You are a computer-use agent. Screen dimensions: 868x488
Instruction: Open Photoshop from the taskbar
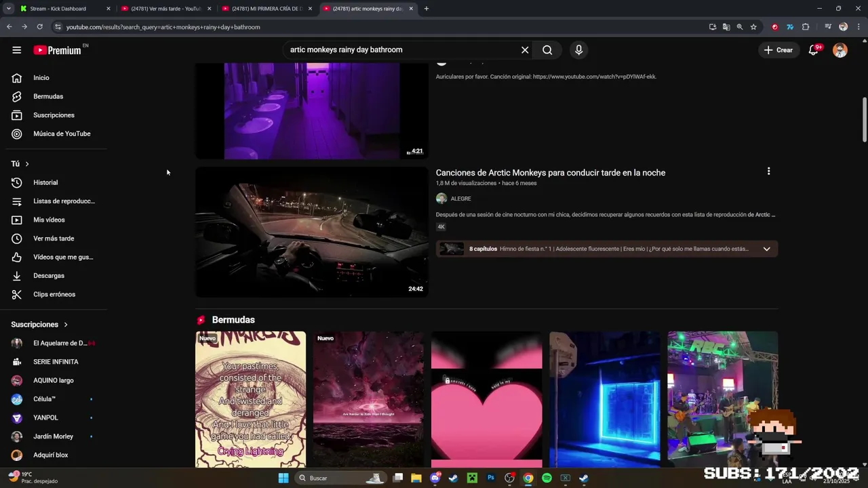point(491,478)
